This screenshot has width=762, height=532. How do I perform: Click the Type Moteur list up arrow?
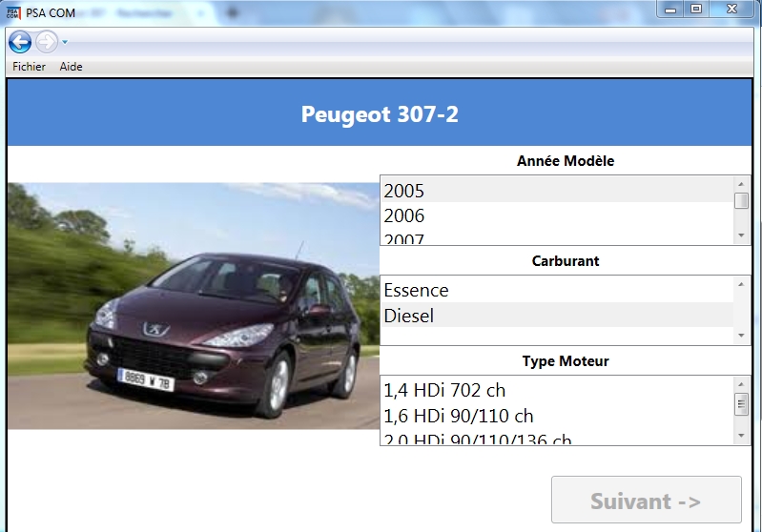[x=741, y=384]
